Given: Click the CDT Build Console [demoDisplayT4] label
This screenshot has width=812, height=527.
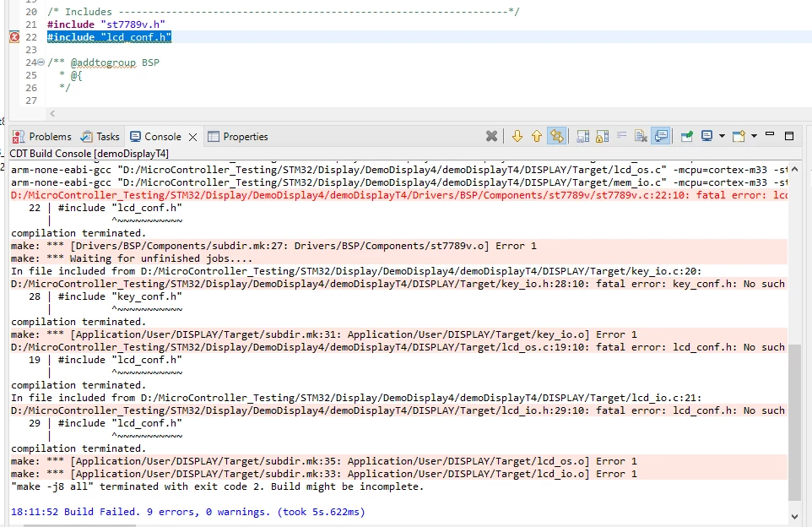Looking at the screenshot, I should pyautogui.click(x=89, y=154).
